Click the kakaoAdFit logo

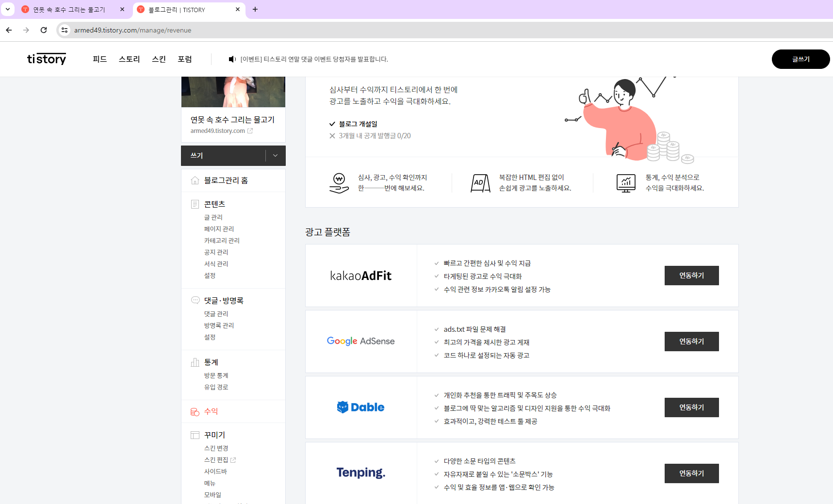(361, 276)
